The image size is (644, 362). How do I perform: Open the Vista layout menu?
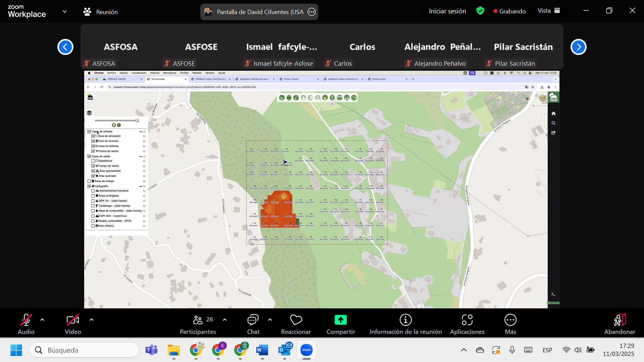(x=549, y=11)
